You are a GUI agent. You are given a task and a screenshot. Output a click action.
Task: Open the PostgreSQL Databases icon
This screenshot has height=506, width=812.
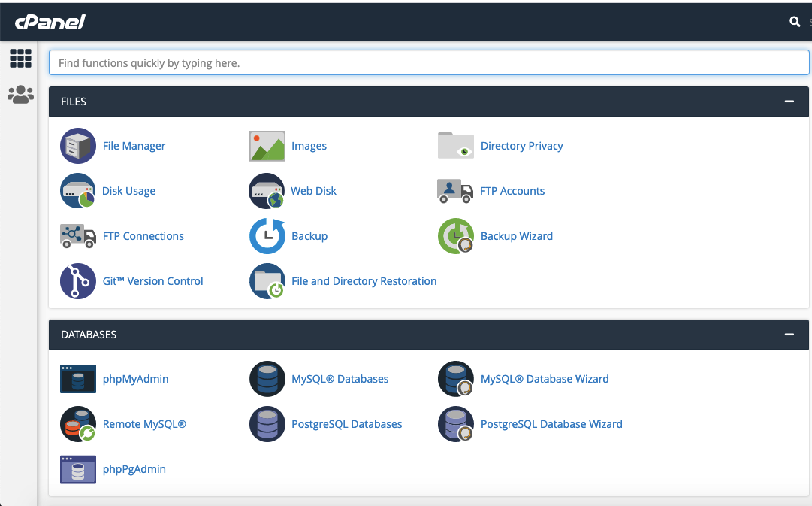click(267, 424)
